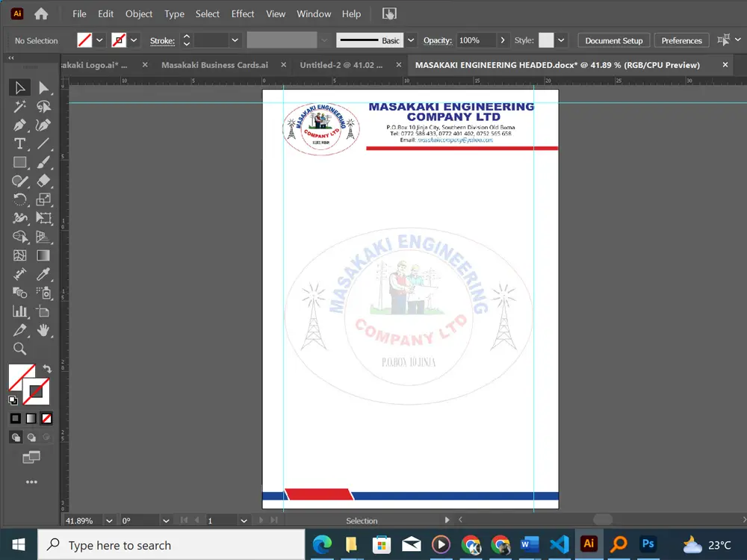Switch to Untitled-2 document tab

pos(341,65)
